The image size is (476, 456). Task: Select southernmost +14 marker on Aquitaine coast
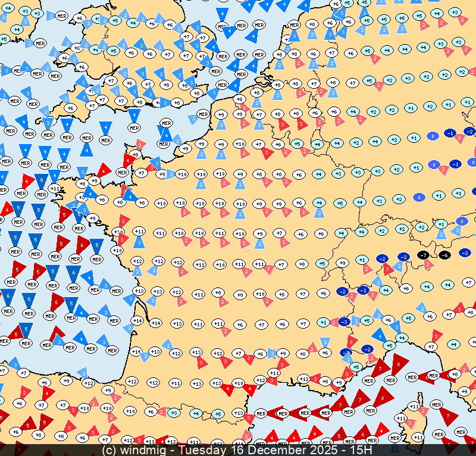tap(136, 351)
